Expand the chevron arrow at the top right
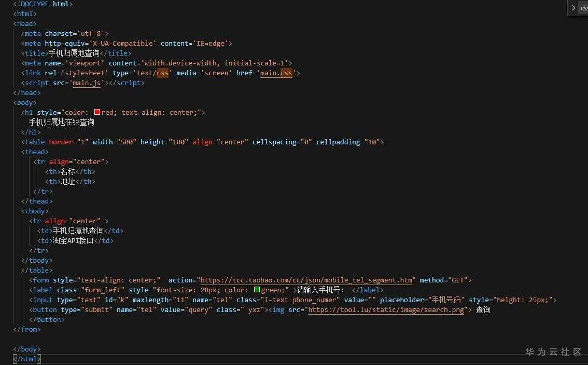 (x=573, y=8)
